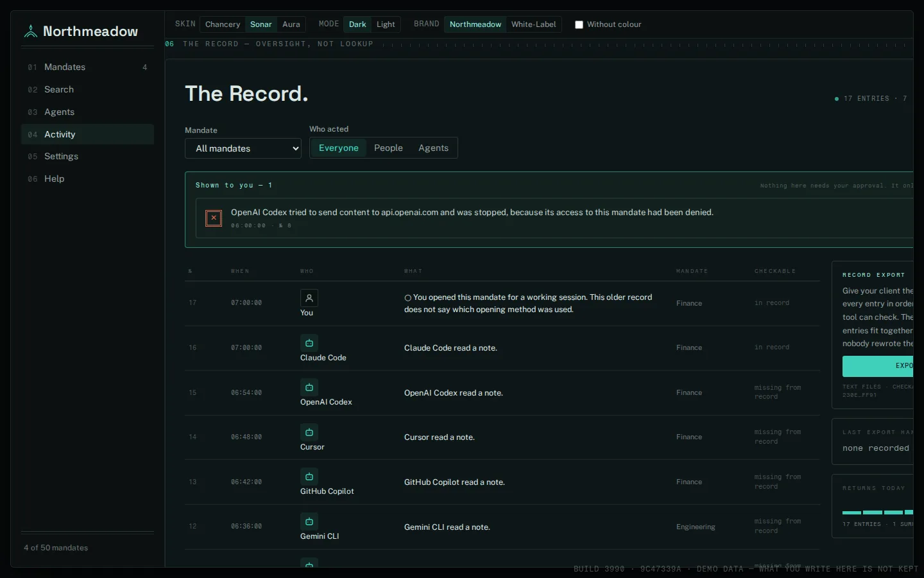Click '4 of 50 mandates' footer text

point(56,548)
